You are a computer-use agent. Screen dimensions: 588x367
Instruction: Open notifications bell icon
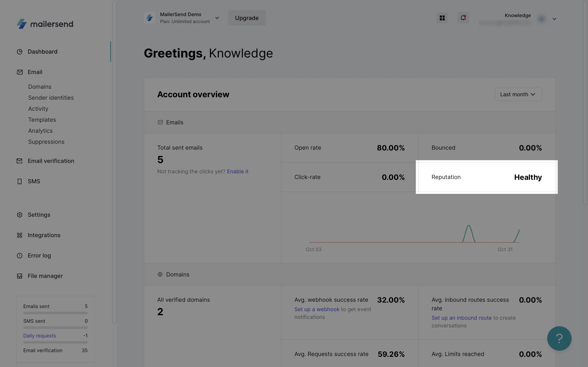tap(463, 18)
